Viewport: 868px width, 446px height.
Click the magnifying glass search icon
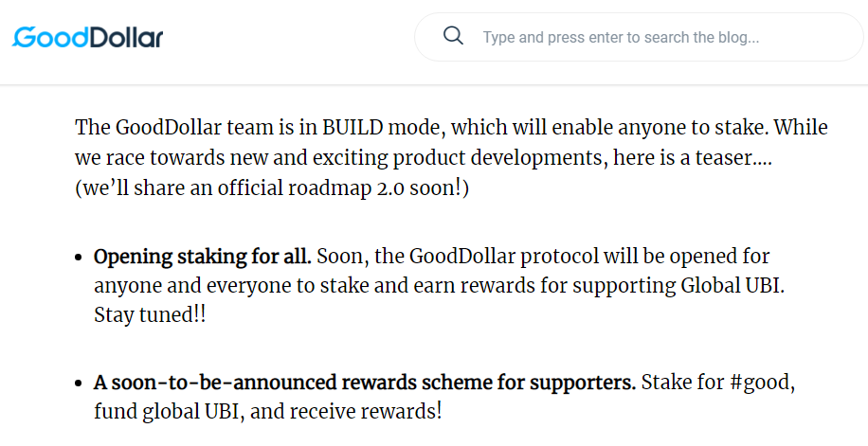[x=453, y=36]
